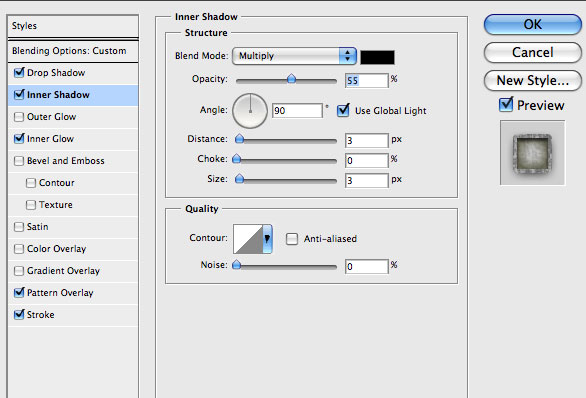Enable the Outer Glow checkbox
Screen dimensions: 586x398
19,117
